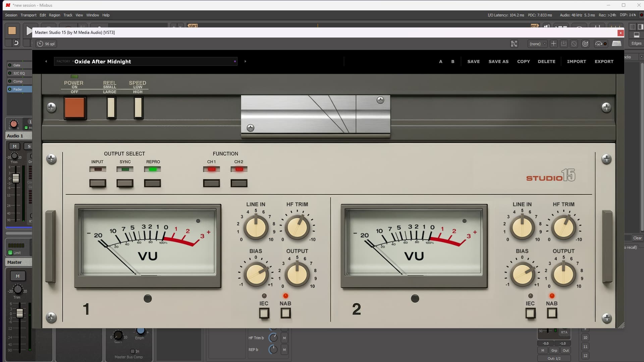Toggle the orange POWER button
The height and width of the screenshot is (362, 644).
point(75,108)
